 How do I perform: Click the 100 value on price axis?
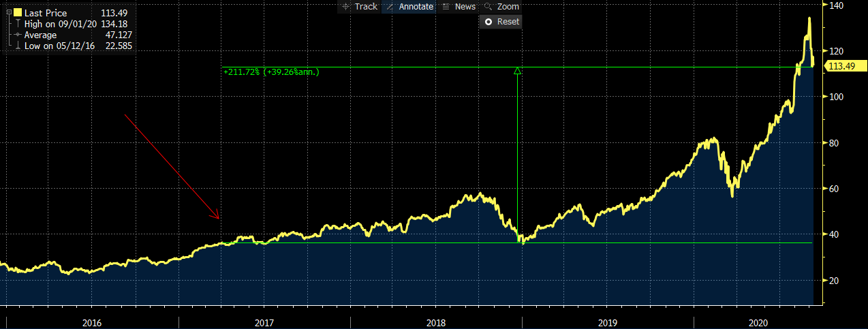click(x=835, y=97)
